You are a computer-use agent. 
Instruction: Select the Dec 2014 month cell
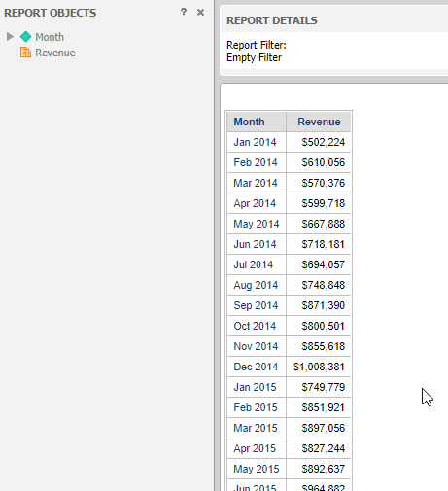pos(257,367)
